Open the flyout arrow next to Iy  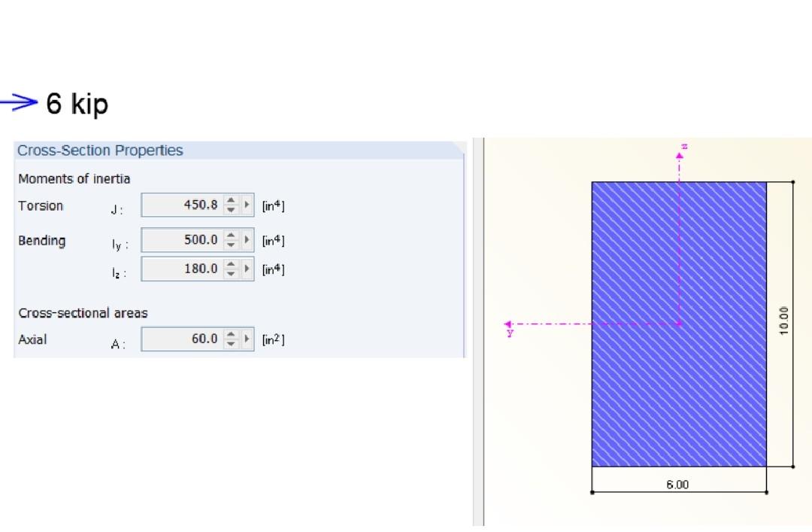pos(246,240)
